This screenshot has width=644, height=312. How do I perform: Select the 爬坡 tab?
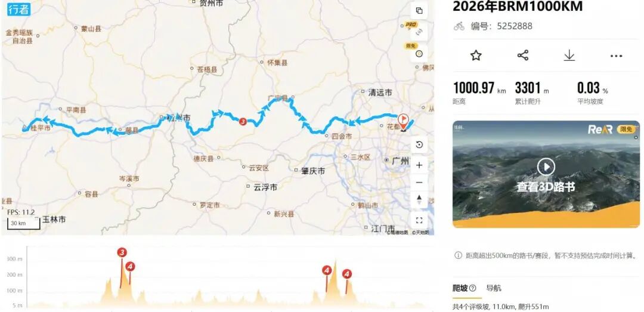coord(460,288)
